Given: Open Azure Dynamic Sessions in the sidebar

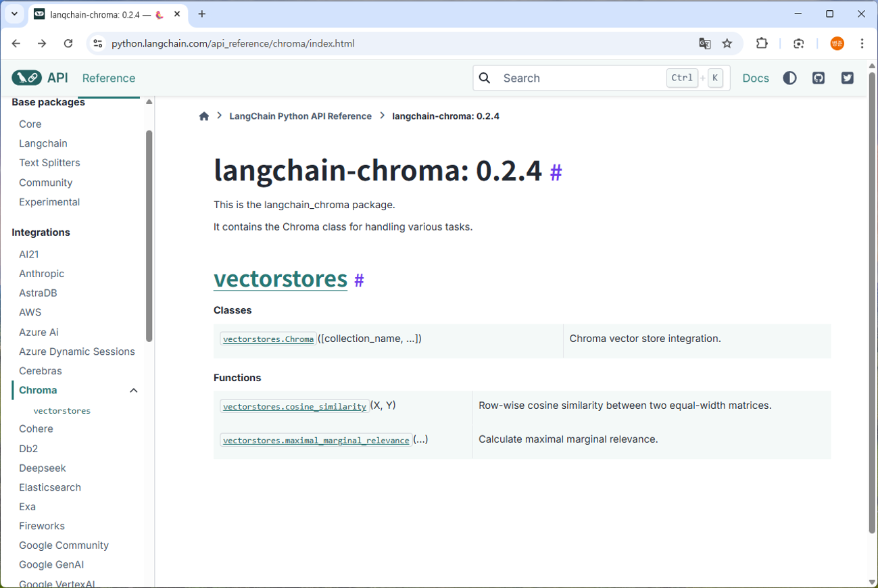Looking at the screenshot, I should pos(77,351).
